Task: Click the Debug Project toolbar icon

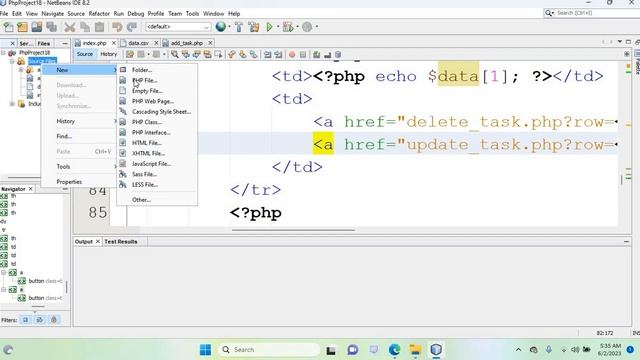Action: point(288,27)
